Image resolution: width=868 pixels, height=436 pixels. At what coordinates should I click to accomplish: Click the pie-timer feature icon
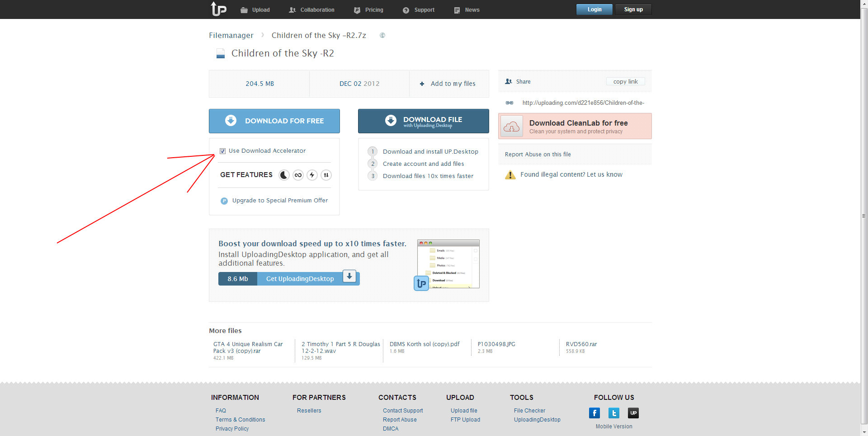[x=284, y=175]
